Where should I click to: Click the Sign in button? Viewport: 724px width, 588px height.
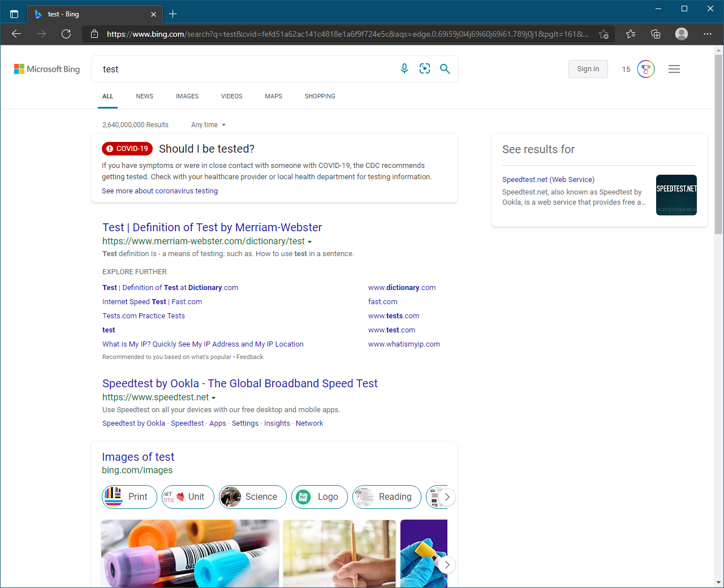tap(588, 68)
